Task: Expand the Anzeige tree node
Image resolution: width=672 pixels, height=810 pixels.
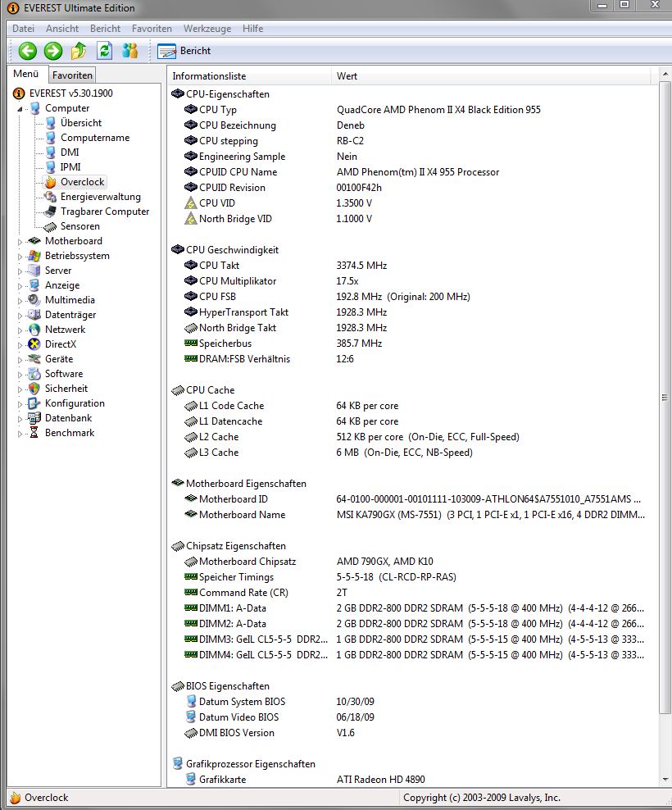Action: [20, 286]
